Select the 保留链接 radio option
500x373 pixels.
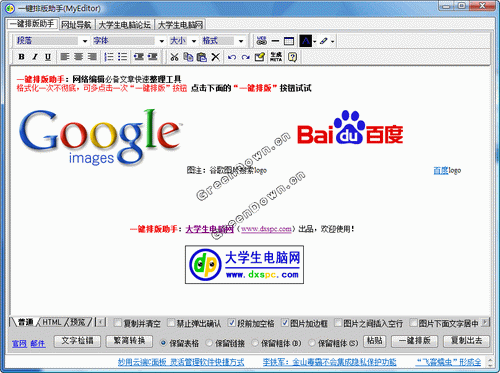[209, 342]
